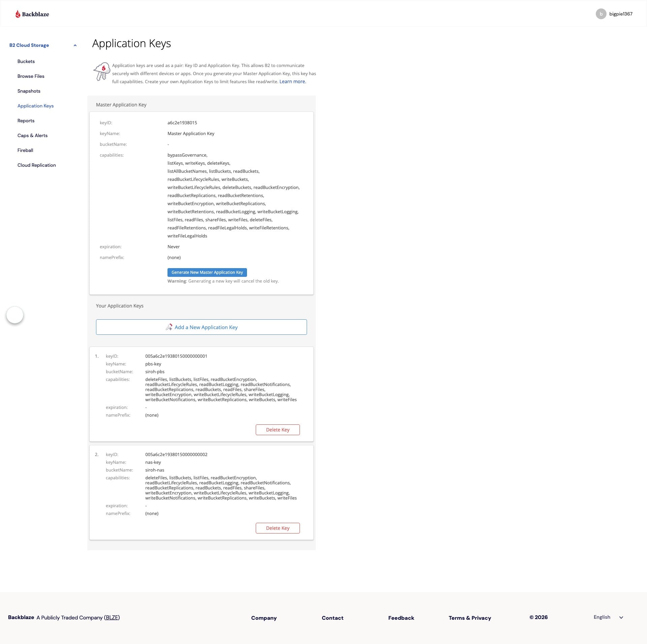Open Caps & Alerts page
Viewport: 647px width, 644px height.
point(32,135)
